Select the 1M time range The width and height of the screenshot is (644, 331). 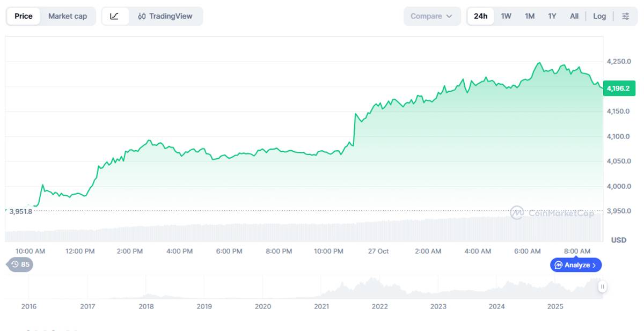(530, 16)
